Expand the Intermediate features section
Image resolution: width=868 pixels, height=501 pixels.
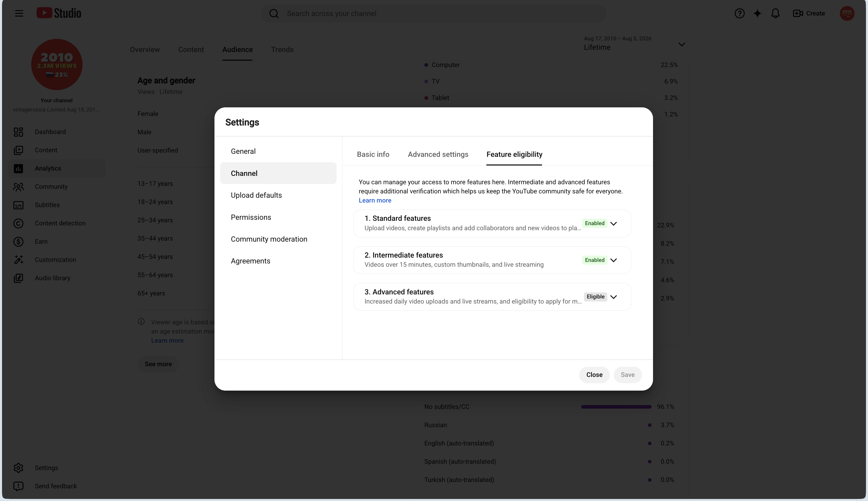coord(613,260)
